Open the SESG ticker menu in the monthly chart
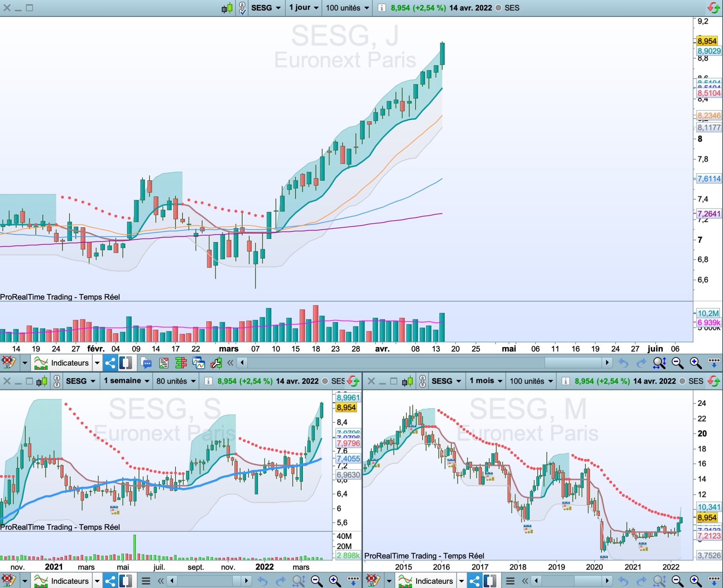 pyautogui.click(x=446, y=381)
